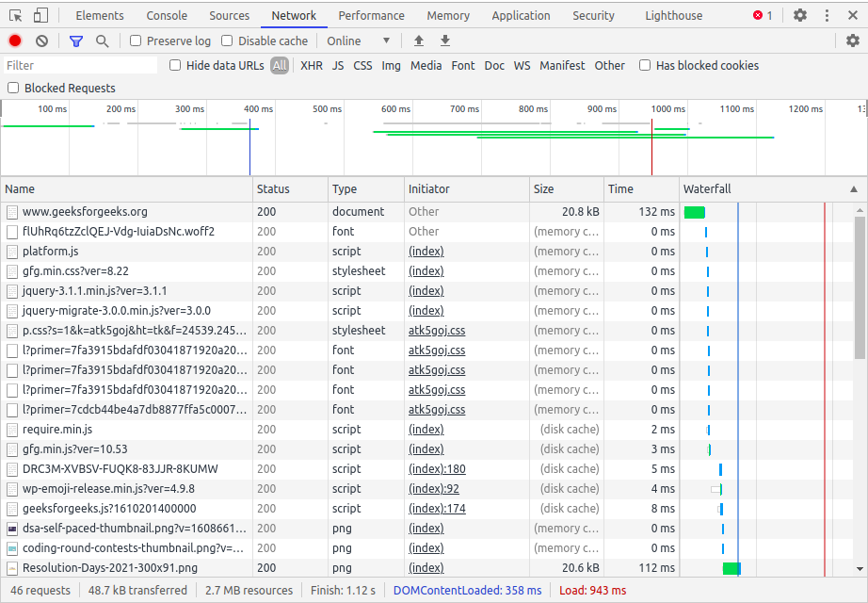The image size is (868, 603).
Task: Tick the Hide data URLs checkbox
Action: 175,65
